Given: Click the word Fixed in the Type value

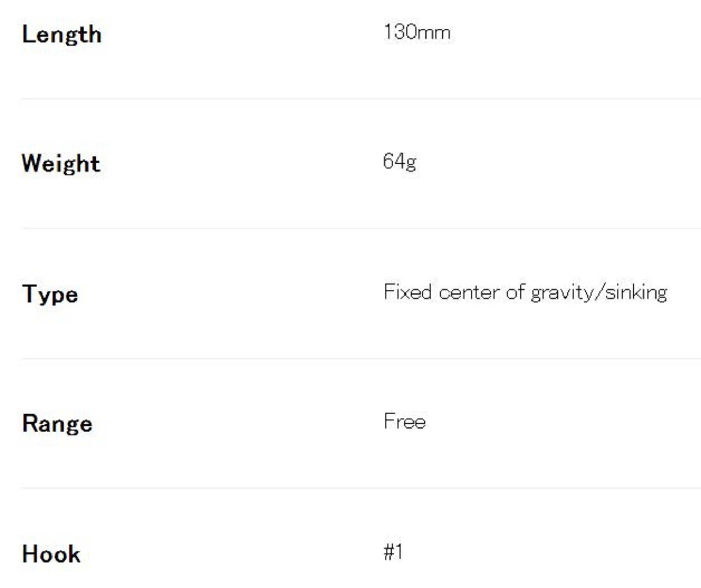Looking at the screenshot, I should (x=407, y=292).
